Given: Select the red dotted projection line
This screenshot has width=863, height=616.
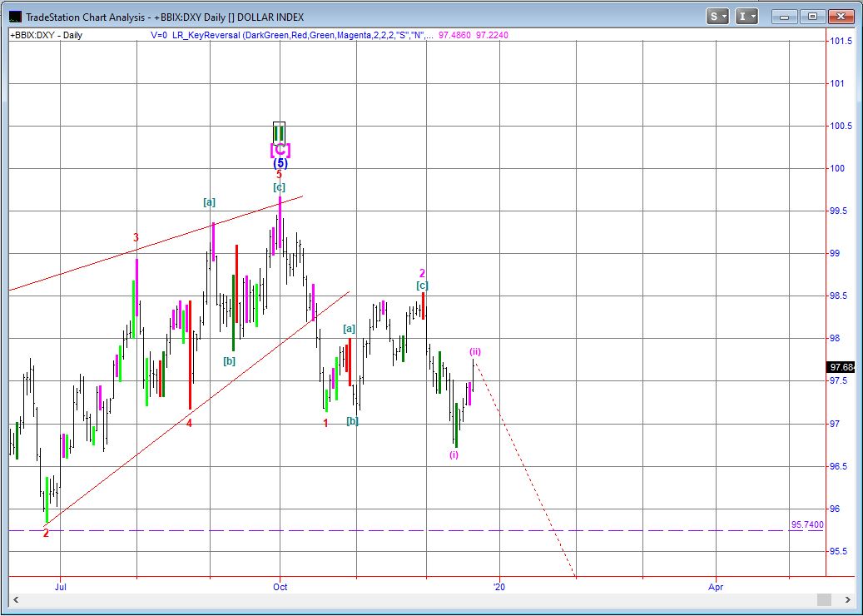Looking at the screenshot, I should pos(524,466).
